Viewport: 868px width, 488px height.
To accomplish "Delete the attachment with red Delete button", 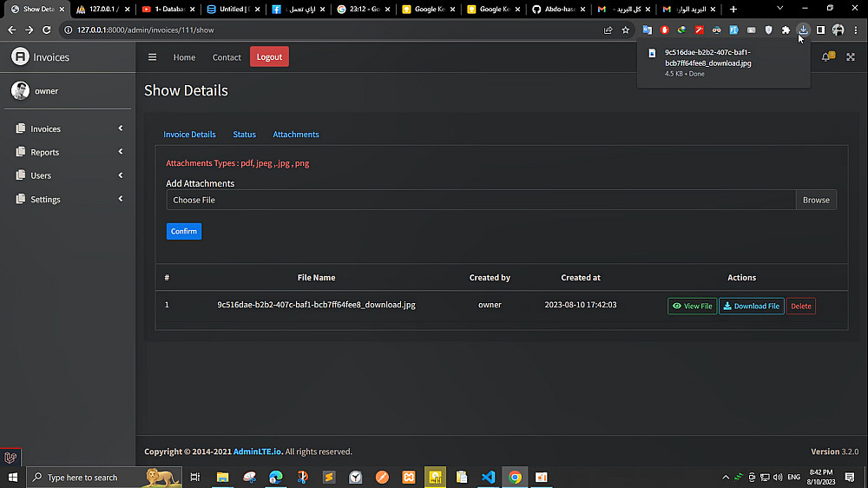I will pyautogui.click(x=800, y=306).
